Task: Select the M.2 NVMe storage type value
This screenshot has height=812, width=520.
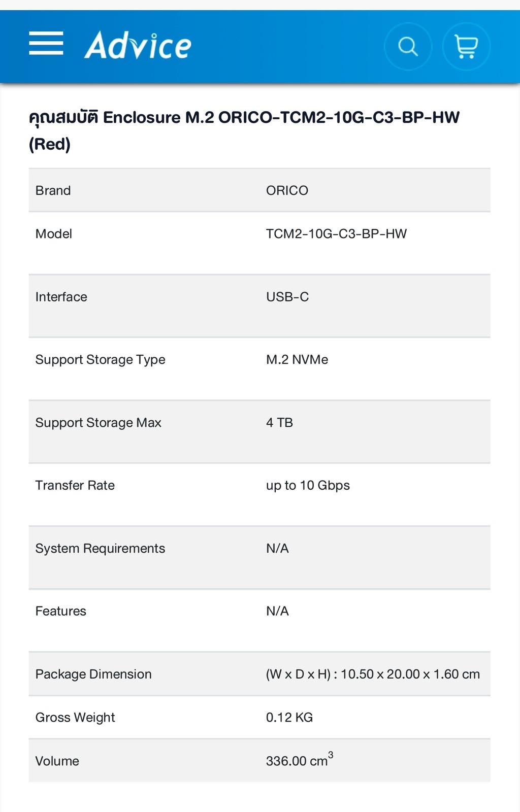Action: coord(297,360)
